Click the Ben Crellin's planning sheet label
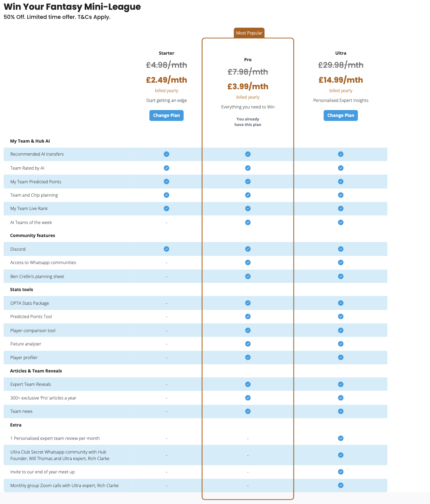The height and width of the screenshot is (504, 430). pyautogui.click(x=37, y=276)
